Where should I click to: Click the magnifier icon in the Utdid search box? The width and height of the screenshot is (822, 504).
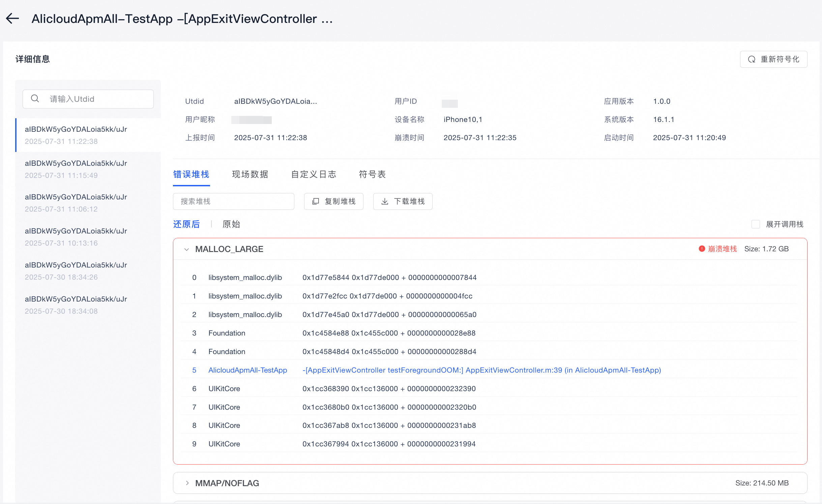35,99
